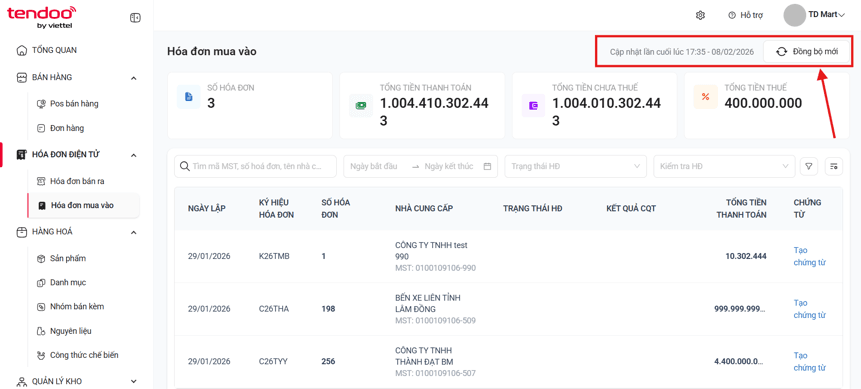
Task: Expand the QUẢN LÝ KHO section chevron
Action: pos(133,381)
